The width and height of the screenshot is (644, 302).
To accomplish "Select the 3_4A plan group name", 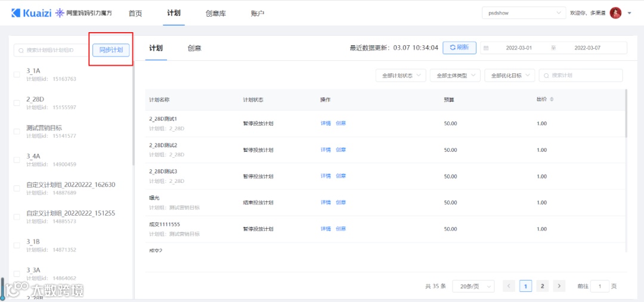I will coord(33,156).
